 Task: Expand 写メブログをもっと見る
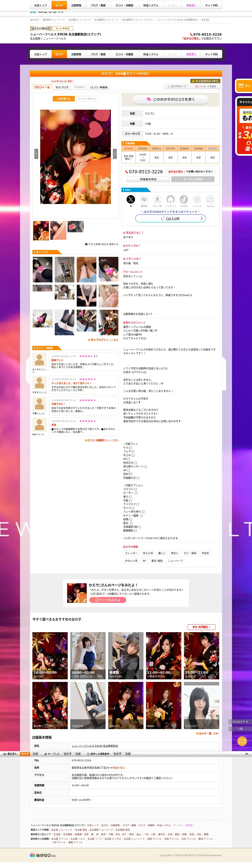(x=103, y=340)
